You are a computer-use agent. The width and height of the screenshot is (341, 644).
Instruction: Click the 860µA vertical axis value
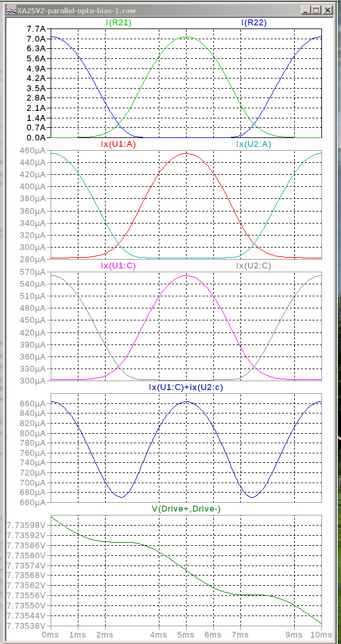point(33,404)
